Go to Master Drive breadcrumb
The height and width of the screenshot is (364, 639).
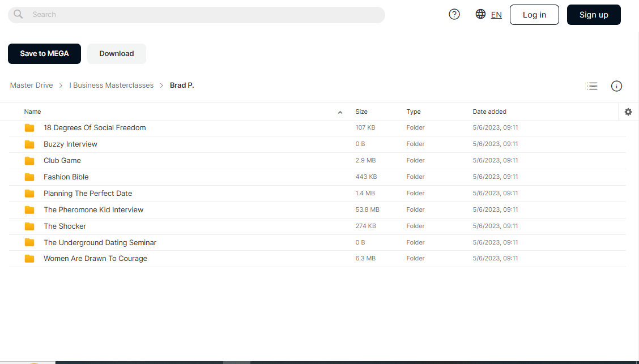[x=31, y=85]
